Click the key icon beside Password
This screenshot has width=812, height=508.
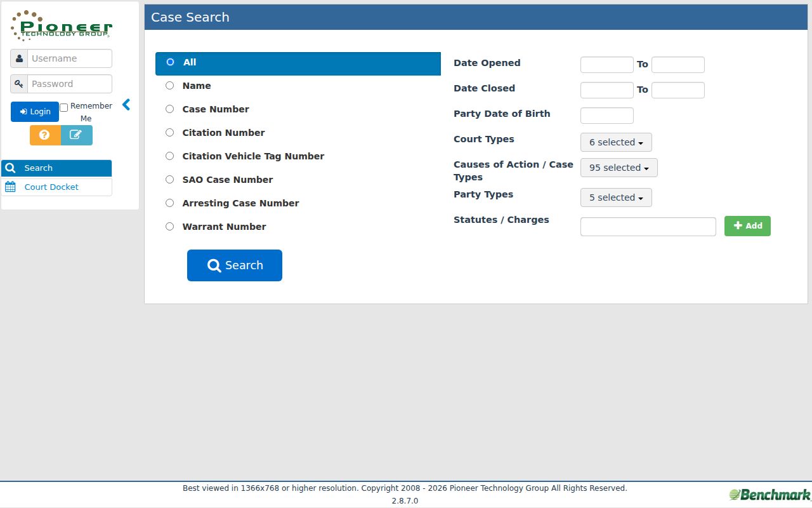19,84
